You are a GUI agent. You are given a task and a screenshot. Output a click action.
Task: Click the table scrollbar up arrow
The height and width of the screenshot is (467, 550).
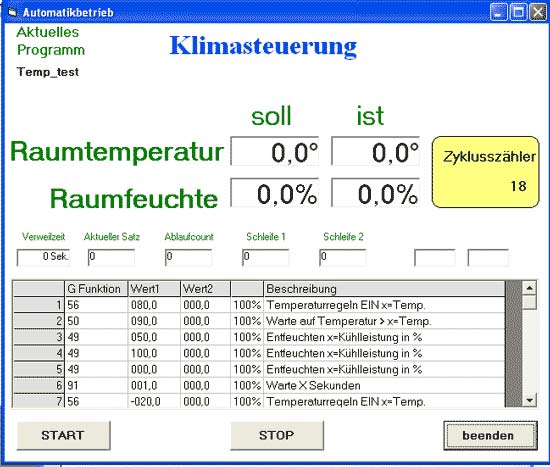[x=529, y=288]
